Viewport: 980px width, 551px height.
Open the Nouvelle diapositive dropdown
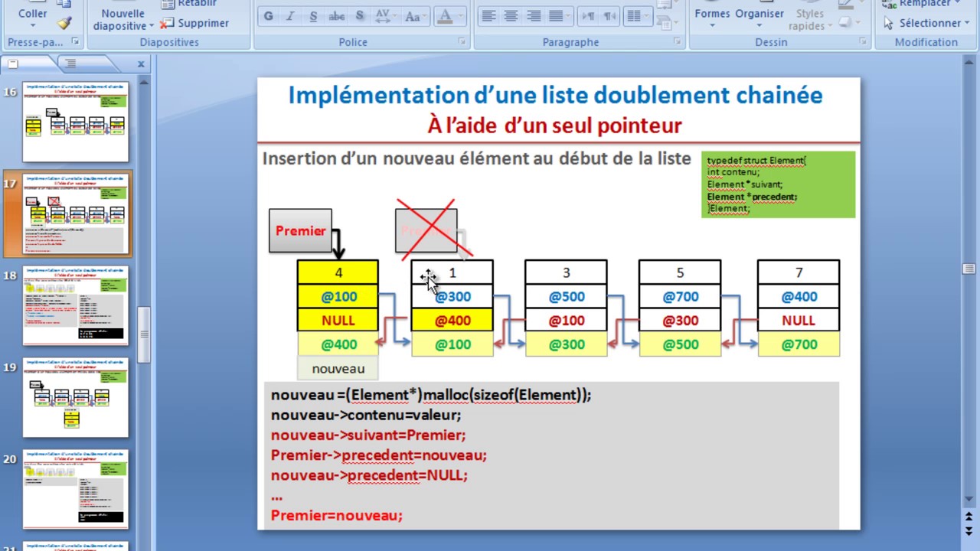122,19
